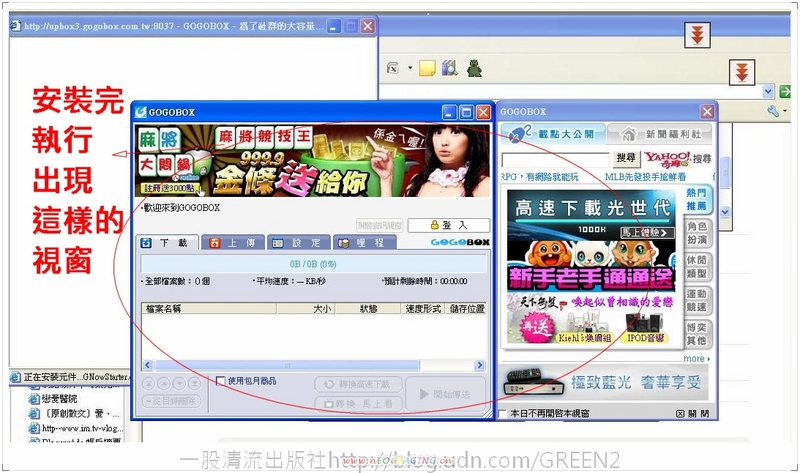Open the wrench tools menu in browser
The image size is (800, 473).
click(773, 111)
